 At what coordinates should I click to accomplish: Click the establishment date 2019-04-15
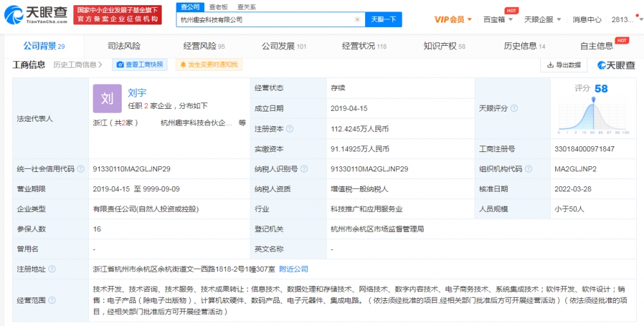[x=349, y=108]
